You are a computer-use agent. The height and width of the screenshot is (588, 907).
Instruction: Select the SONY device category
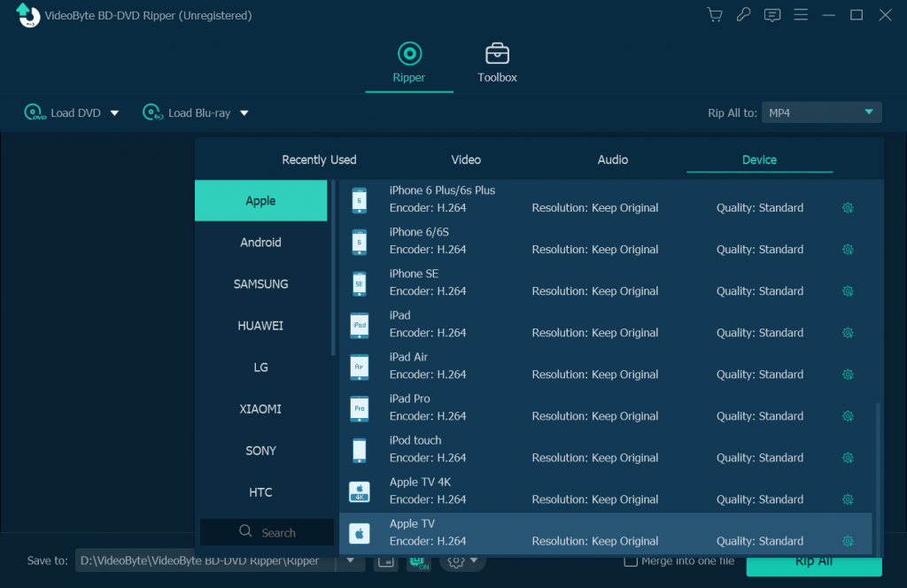pos(261,451)
